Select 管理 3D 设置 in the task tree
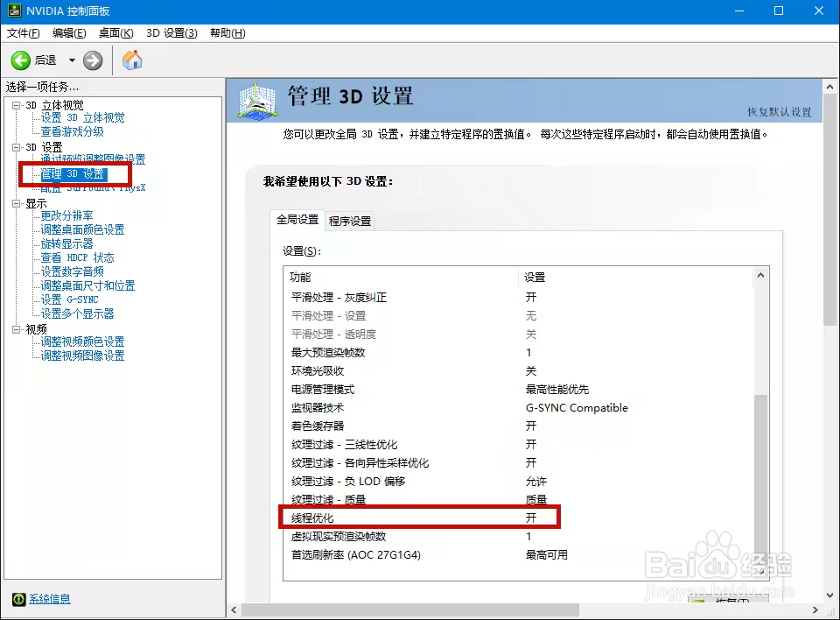Viewport: 840px width, 620px height. [72, 174]
